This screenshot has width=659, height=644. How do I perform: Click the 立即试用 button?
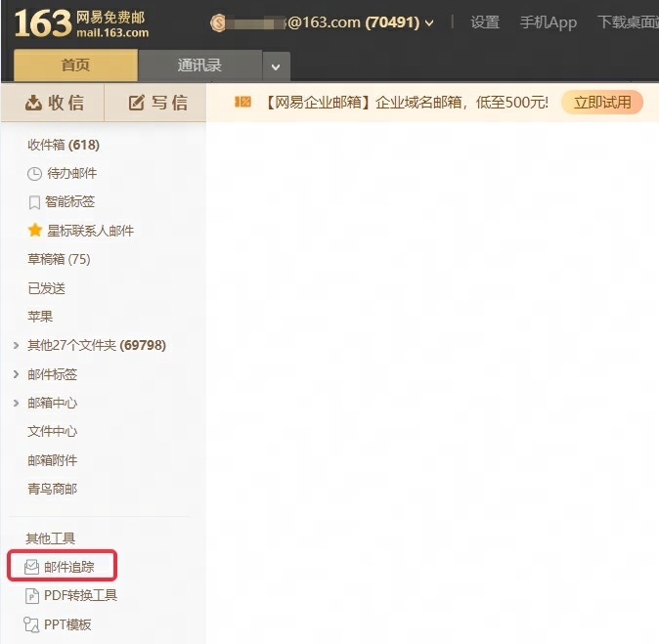pos(602,102)
